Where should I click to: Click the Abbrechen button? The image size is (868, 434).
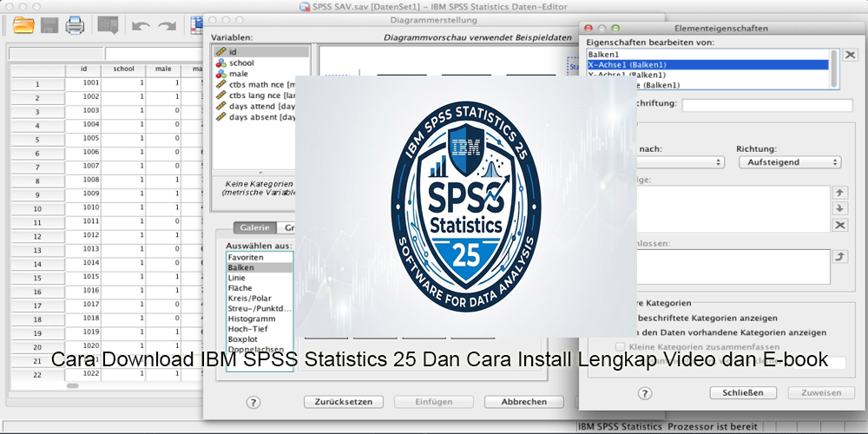click(523, 402)
